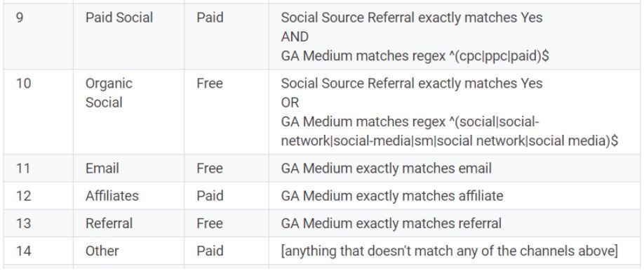
Task: Click the cpc|ppc|paid regex text
Action: coord(499,56)
